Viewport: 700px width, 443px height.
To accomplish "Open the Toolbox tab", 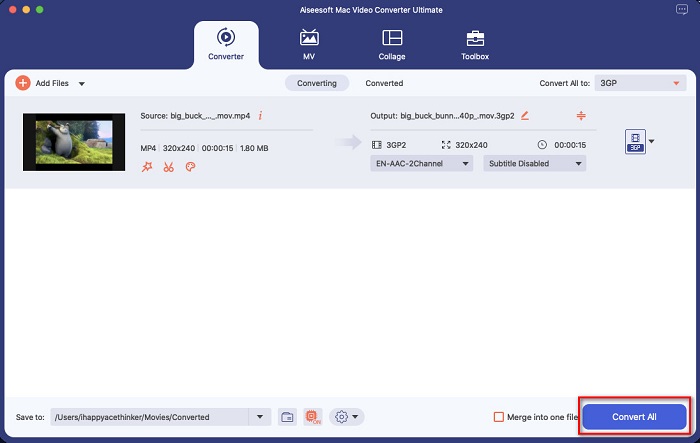I will click(475, 45).
